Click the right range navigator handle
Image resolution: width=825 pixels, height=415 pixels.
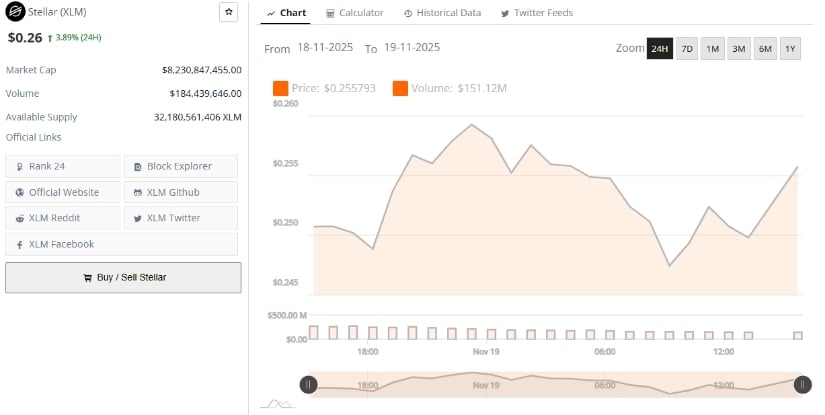click(x=802, y=384)
